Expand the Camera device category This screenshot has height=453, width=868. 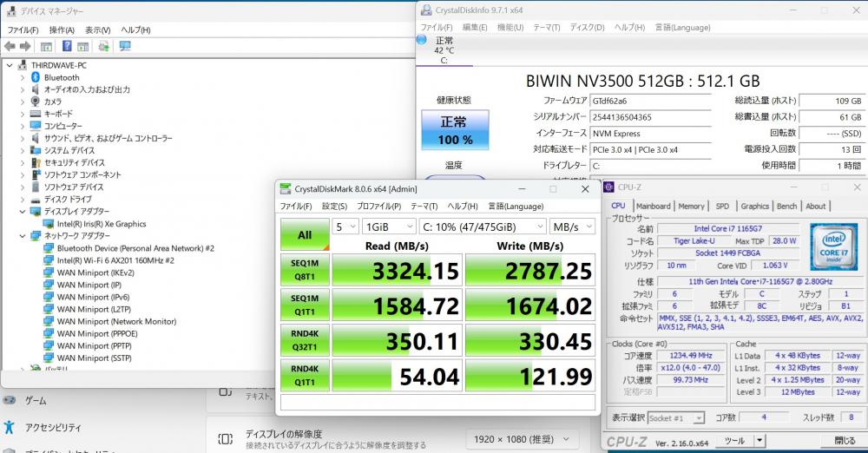point(23,102)
